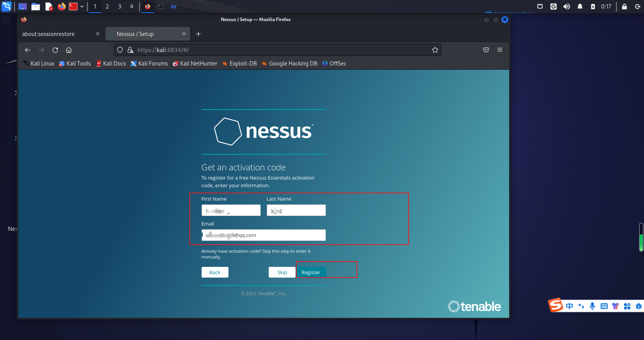This screenshot has width=644, height=340.
Task: Click the Email input field
Action: tap(264, 235)
